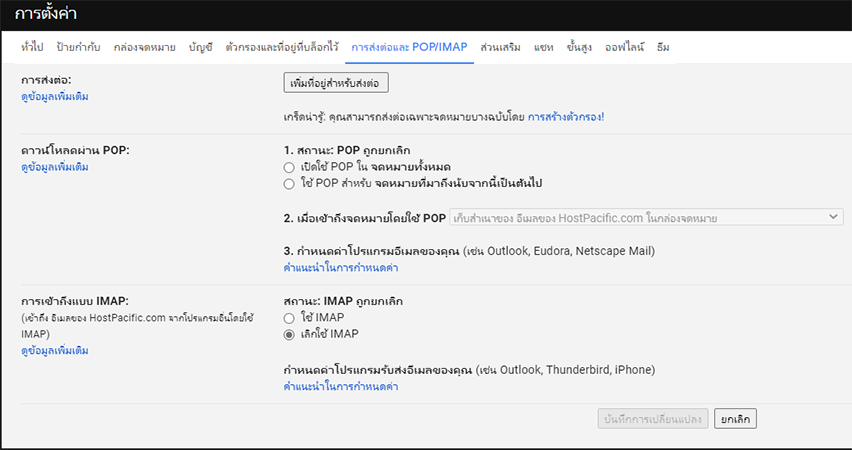Switch to the แชท tab
The image size is (852, 450).
[543, 47]
